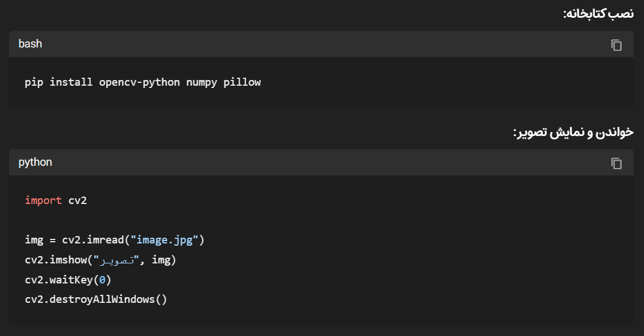The image size is (644, 336).
Task: Click the red 'import' keyword
Action: click(x=43, y=200)
